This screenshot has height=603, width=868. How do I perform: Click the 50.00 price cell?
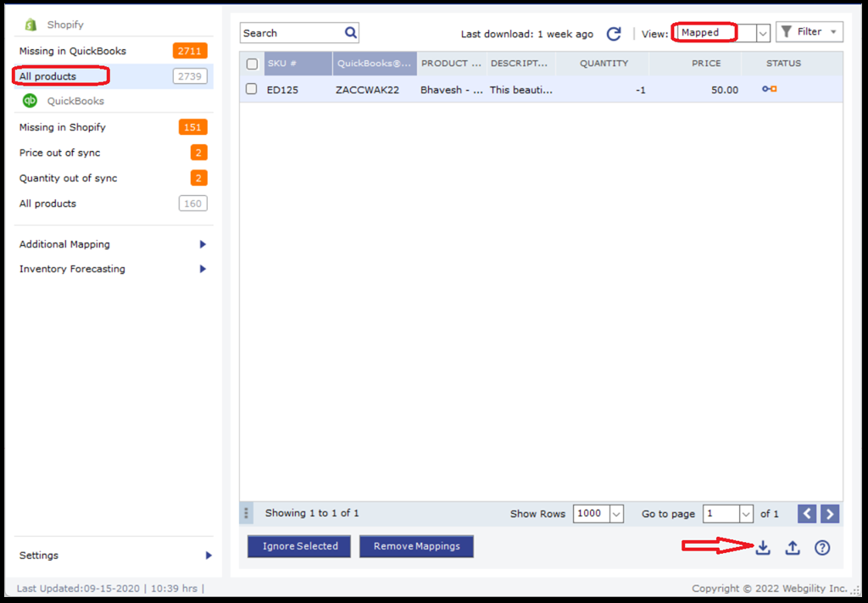click(725, 90)
